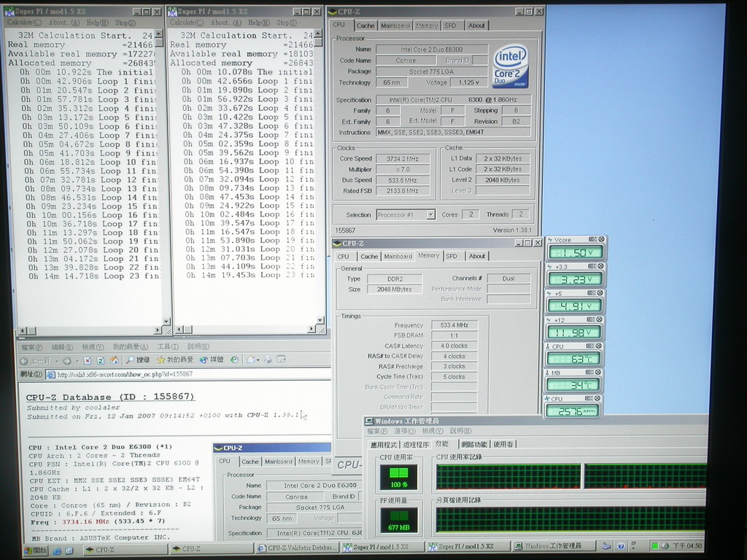Switch to Mainboard tab in top CPU-Z window
The width and height of the screenshot is (747, 560).
click(x=395, y=26)
